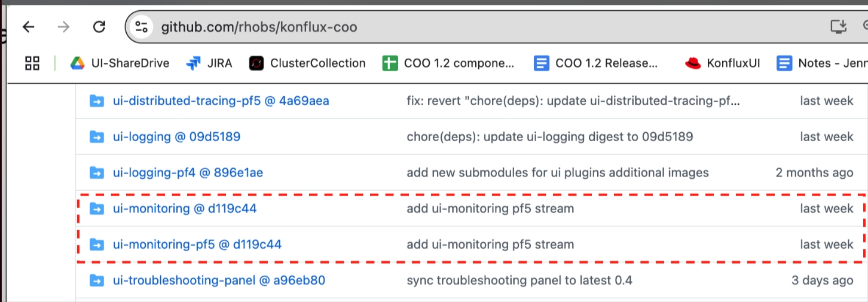
Task: Open the KonfluxUI bookmark
Action: coord(723,63)
